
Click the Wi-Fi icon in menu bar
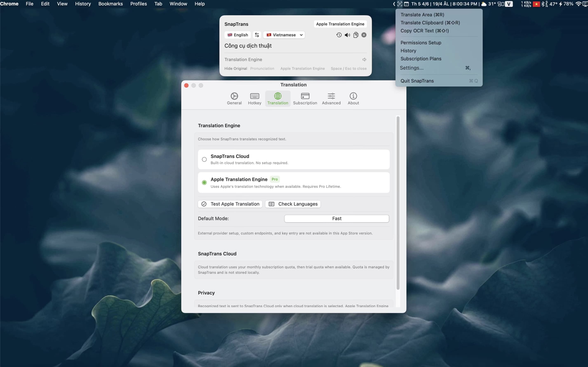[x=578, y=4]
